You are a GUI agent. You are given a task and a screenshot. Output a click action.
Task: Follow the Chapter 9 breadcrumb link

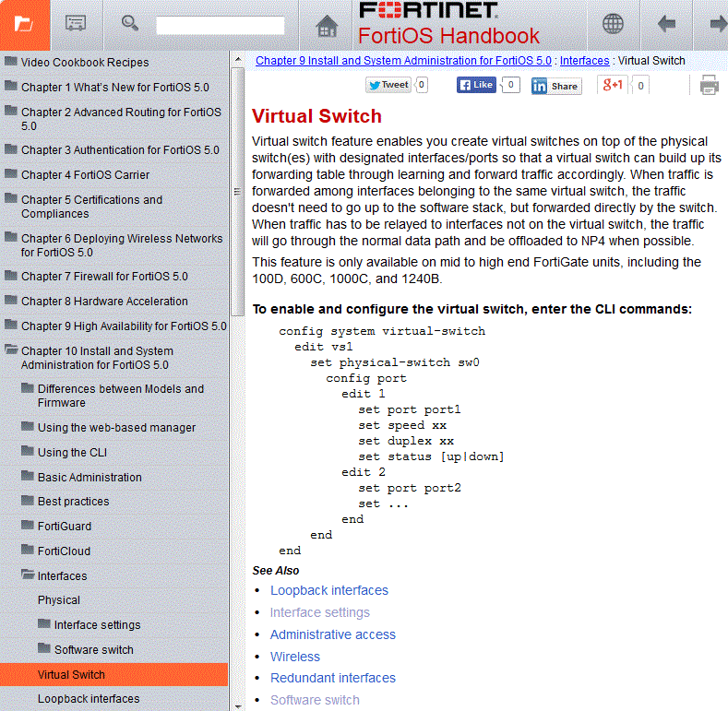point(403,61)
